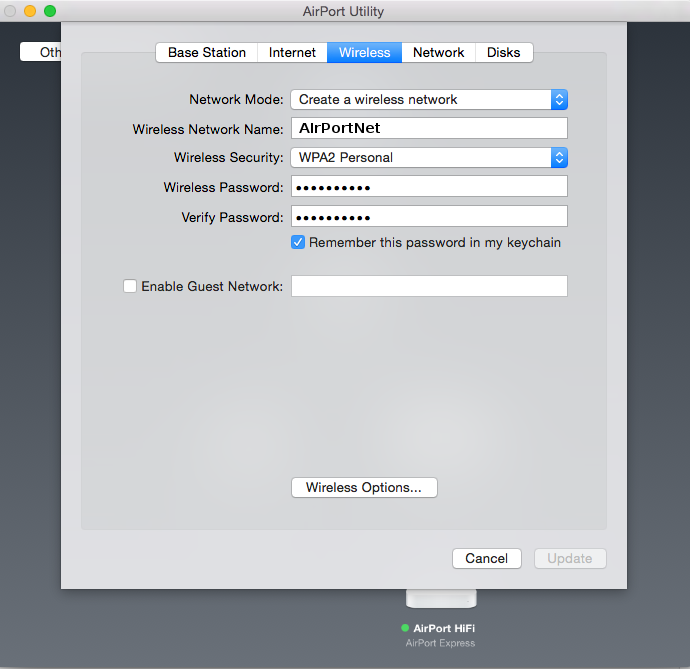Select the AirPort Express device icon
The image size is (691, 669).
tap(441, 598)
